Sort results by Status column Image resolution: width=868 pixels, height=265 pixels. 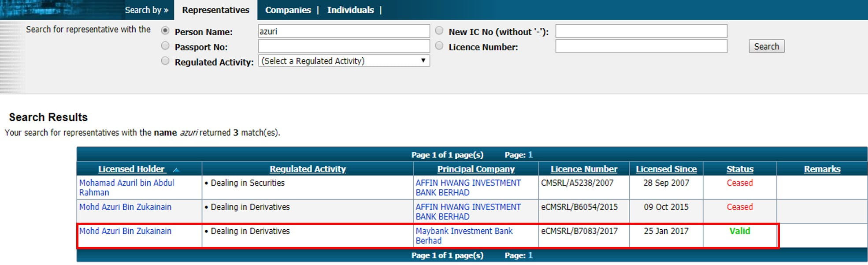pos(740,169)
